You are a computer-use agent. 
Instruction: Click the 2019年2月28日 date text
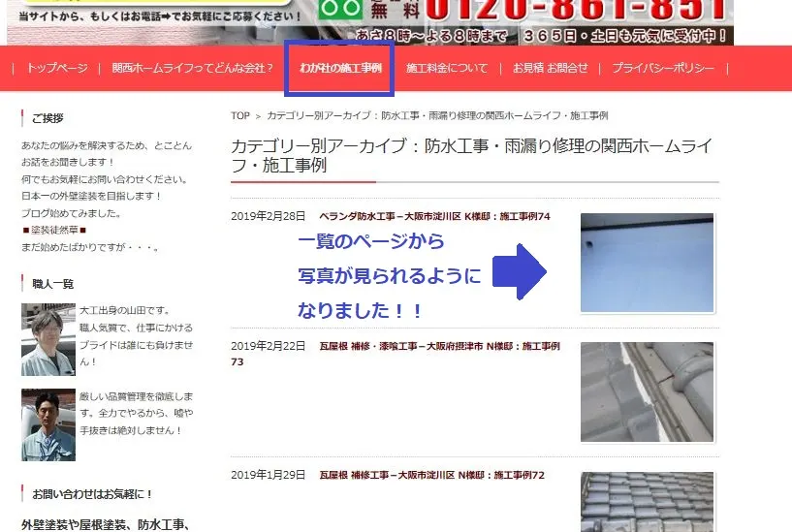(x=269, y=216)
